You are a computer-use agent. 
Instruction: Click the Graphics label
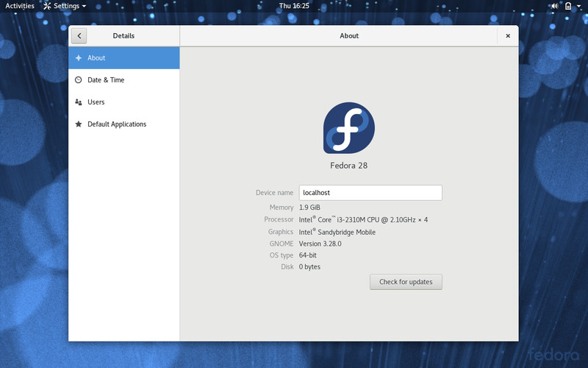pos(281,232)
